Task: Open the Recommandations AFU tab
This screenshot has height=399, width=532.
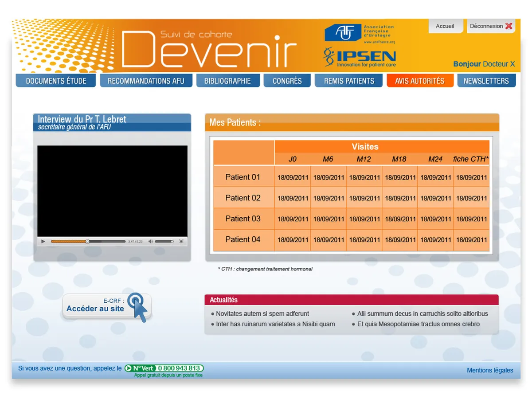Action: (146, 81)
